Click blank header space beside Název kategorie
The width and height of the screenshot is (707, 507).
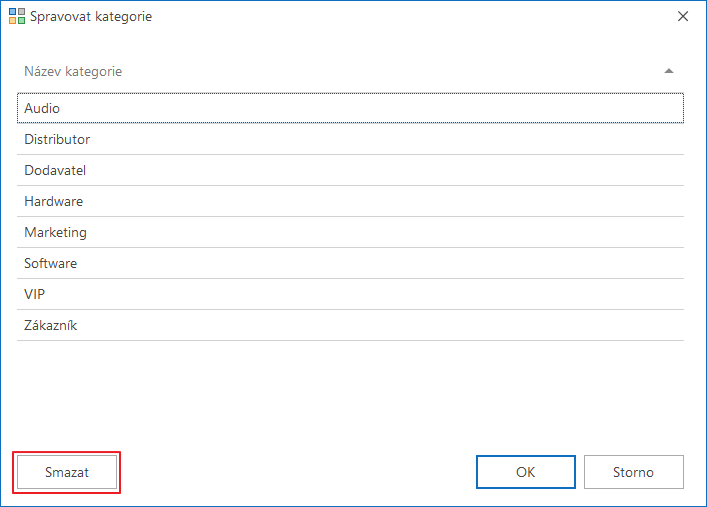(392, 71)
